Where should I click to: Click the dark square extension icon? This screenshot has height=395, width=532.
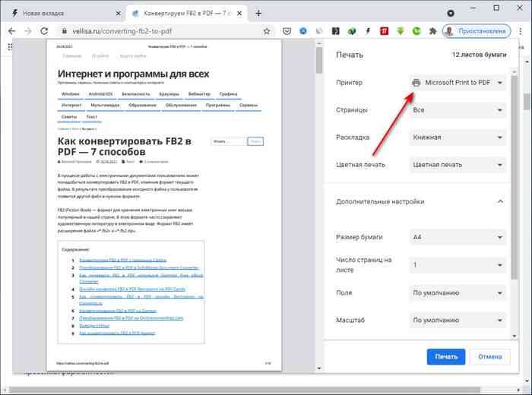tap(336, 31)
